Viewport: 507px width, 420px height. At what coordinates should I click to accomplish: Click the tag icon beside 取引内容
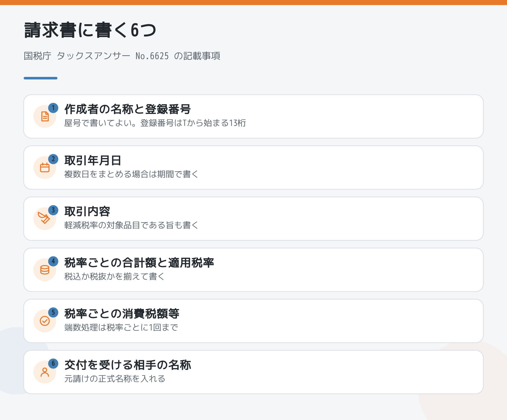click(44, 218)
